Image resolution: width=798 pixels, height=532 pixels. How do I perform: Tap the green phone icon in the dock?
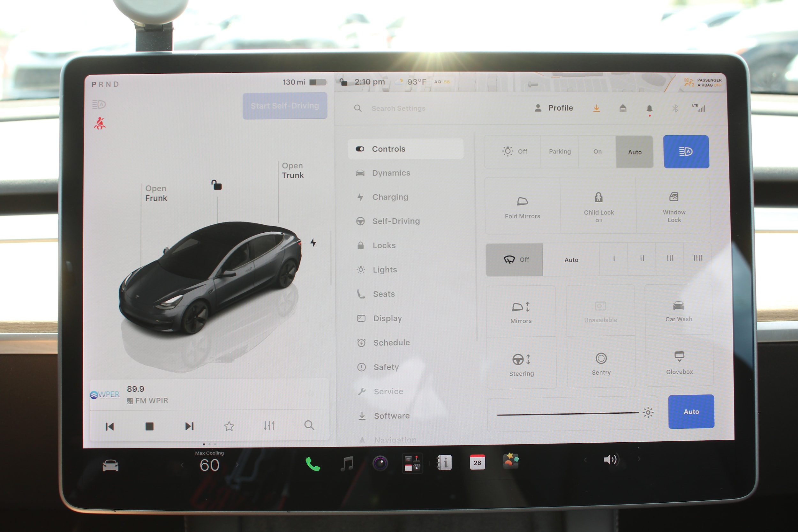(312, 464)
